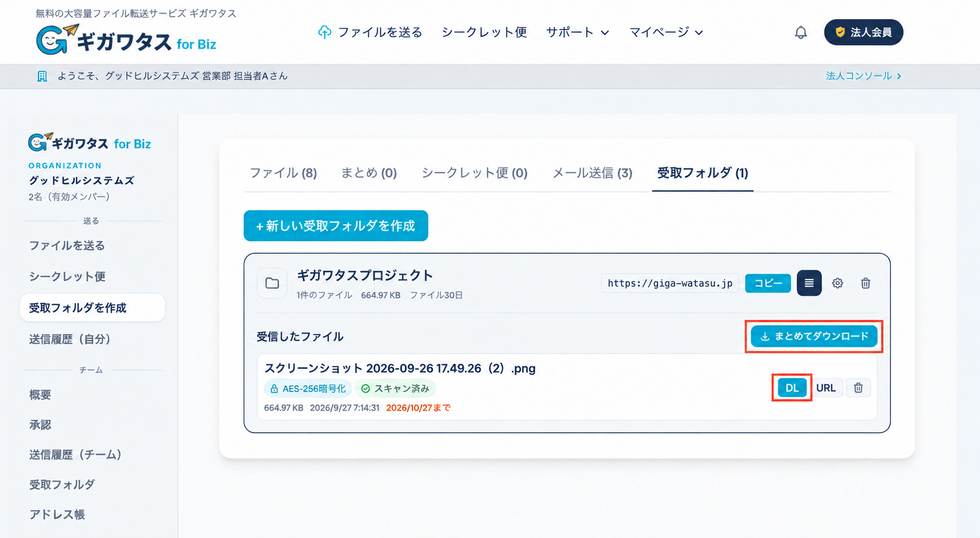The width and height of the screenshot is (980, 538).
Task: Open the list view icon button
Action: [809, 283]
